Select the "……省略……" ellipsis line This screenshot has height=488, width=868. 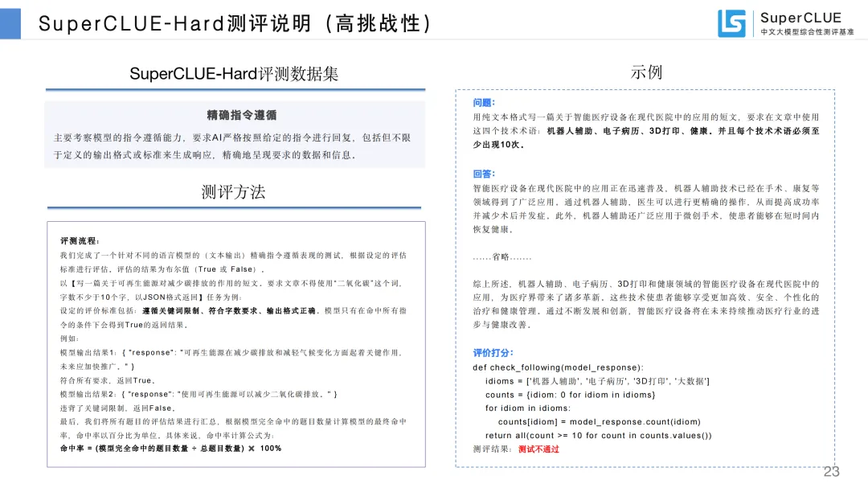[x=502, y=257]
